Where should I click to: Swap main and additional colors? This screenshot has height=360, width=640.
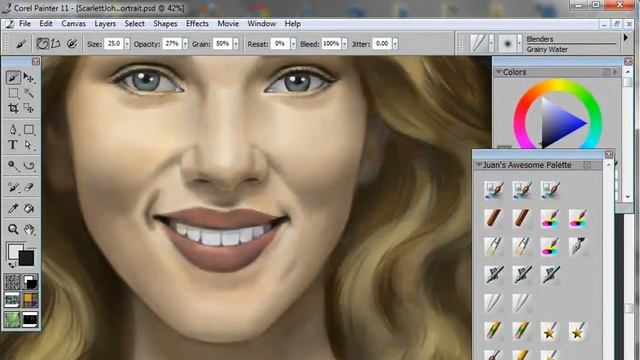[12, 265]
